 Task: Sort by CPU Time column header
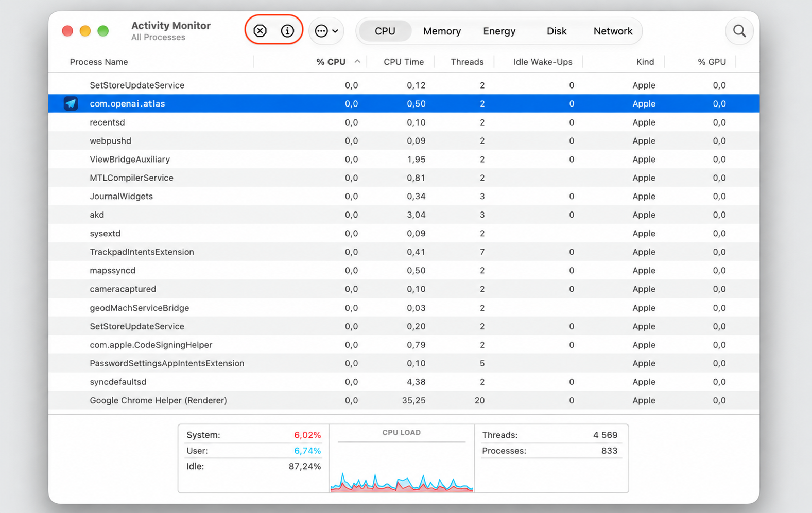pos(404,62)
